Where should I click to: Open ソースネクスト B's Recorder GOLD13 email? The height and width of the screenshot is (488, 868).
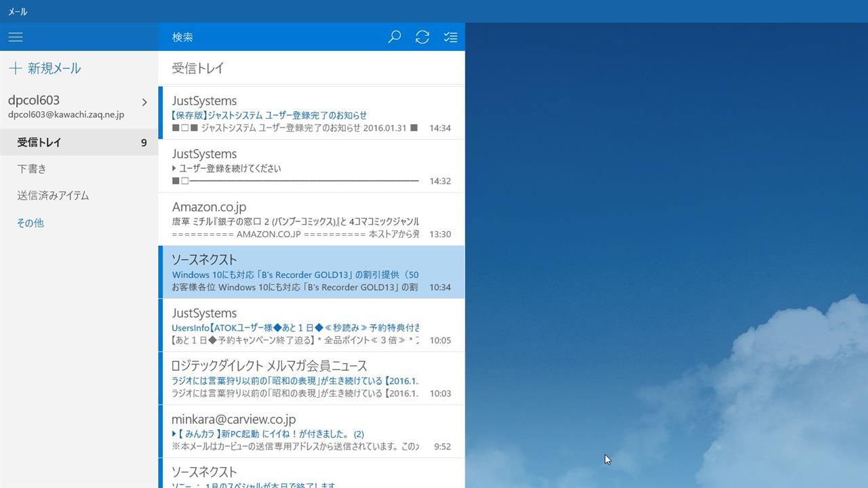click(312, 272)
